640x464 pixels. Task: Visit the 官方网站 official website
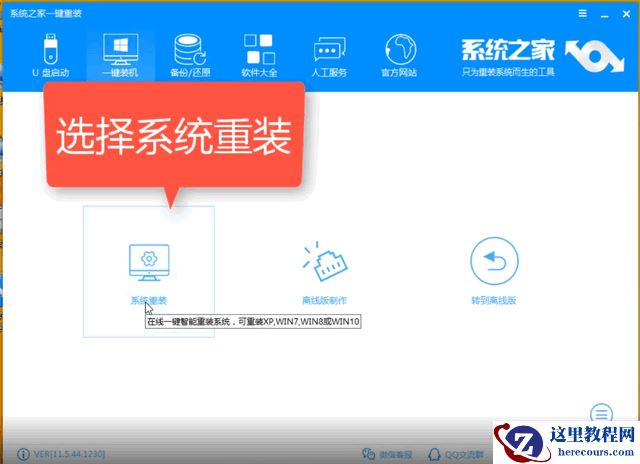[399, 56]
